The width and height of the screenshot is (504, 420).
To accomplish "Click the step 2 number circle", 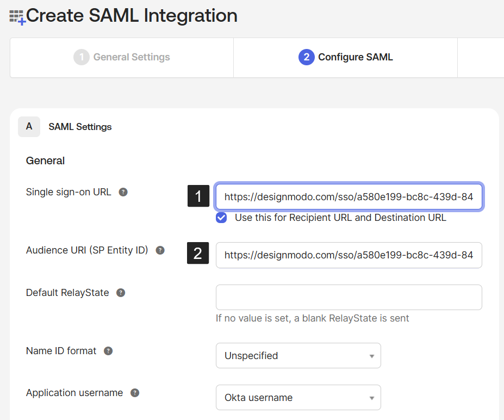I will pyautogui.click(x=306, y=57).
